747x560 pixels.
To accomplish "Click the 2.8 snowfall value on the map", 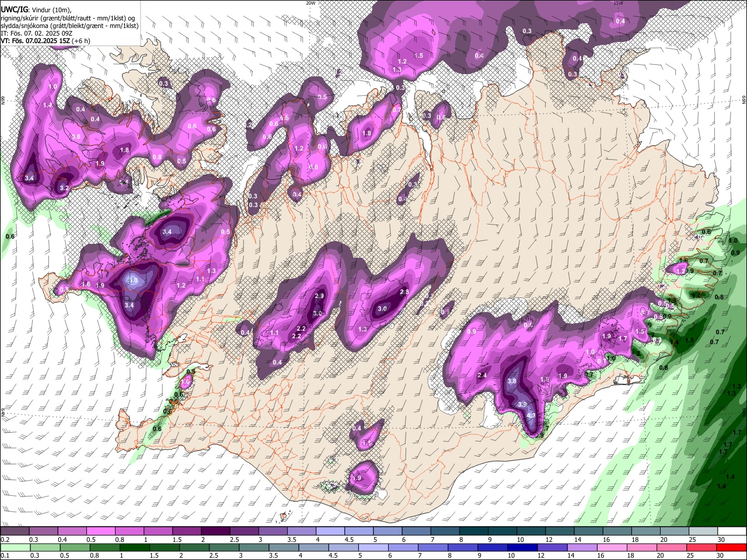I will (x=404, y=292).
